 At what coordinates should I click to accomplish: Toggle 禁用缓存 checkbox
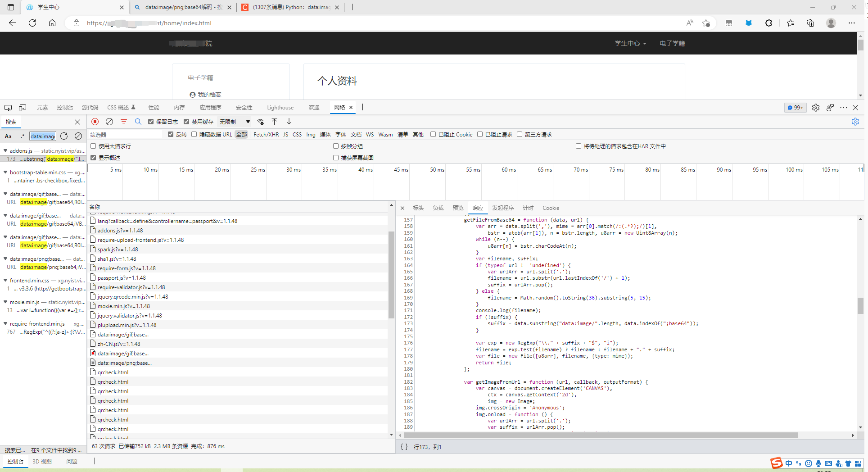(x=186, y=122)
